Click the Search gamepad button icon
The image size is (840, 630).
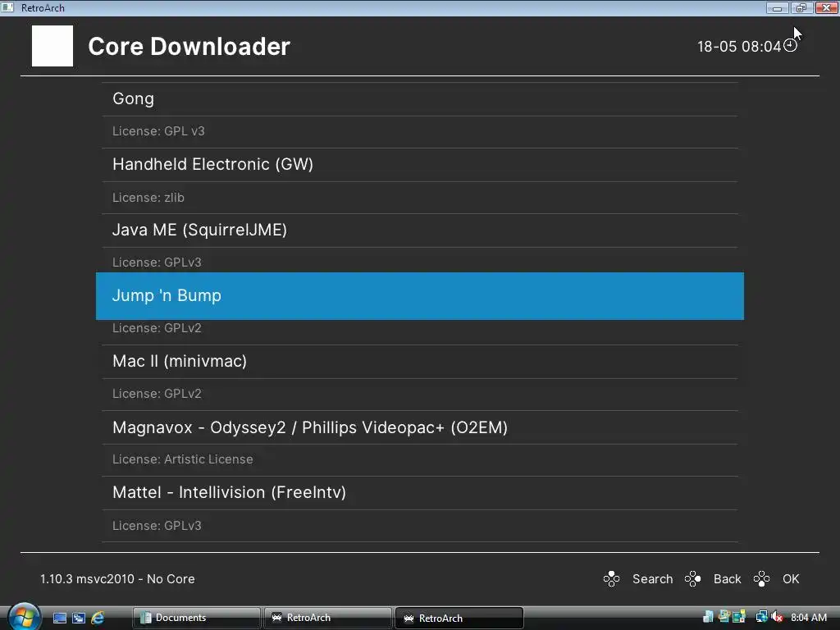611,579
